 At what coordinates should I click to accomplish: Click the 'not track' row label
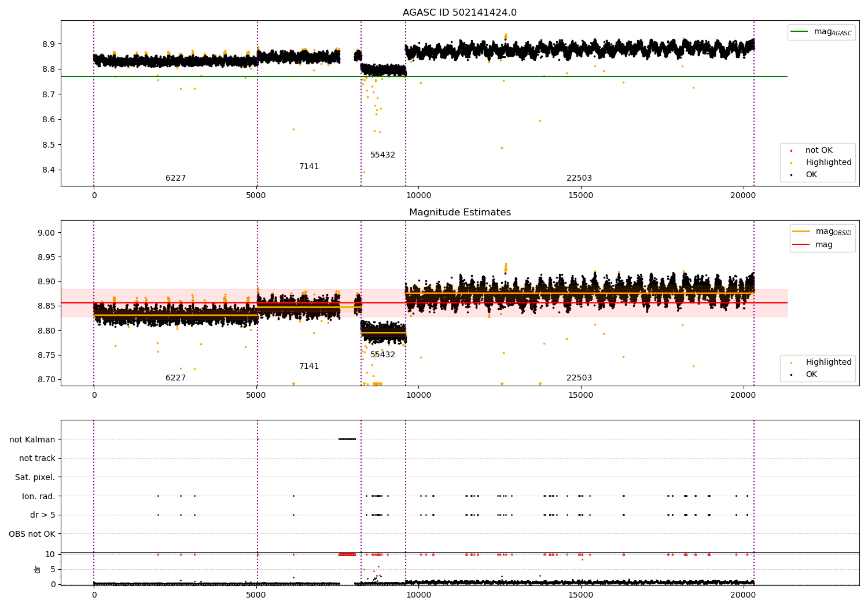pyautogui.click(x=37, y=459)
